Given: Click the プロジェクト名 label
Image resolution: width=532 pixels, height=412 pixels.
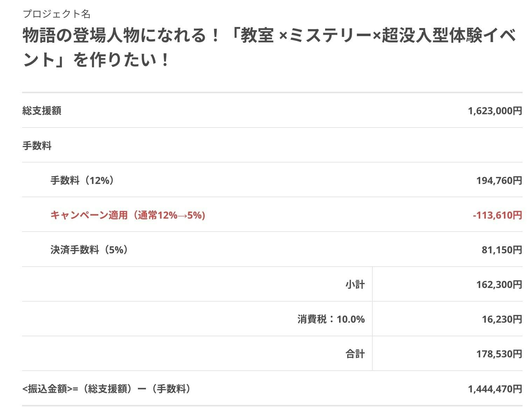Looking at the screenshot, I should point(56,14).
